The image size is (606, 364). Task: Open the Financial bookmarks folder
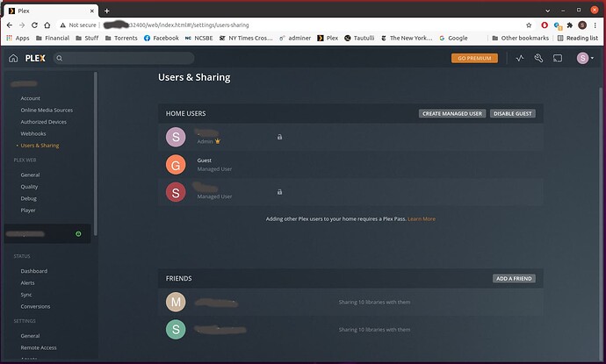point(53,38)
